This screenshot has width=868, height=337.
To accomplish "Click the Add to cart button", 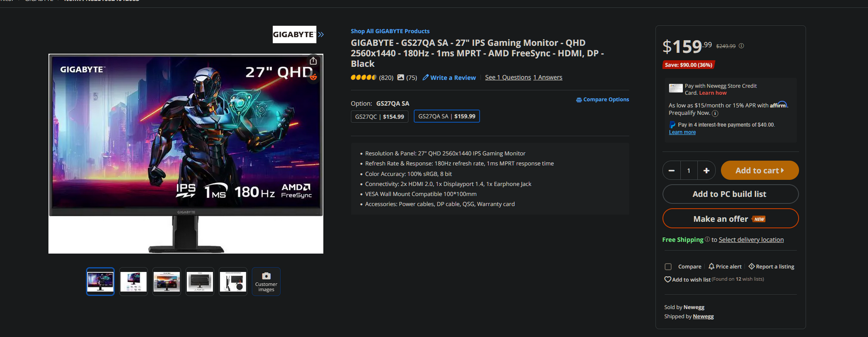I will (x=759, y=170).
